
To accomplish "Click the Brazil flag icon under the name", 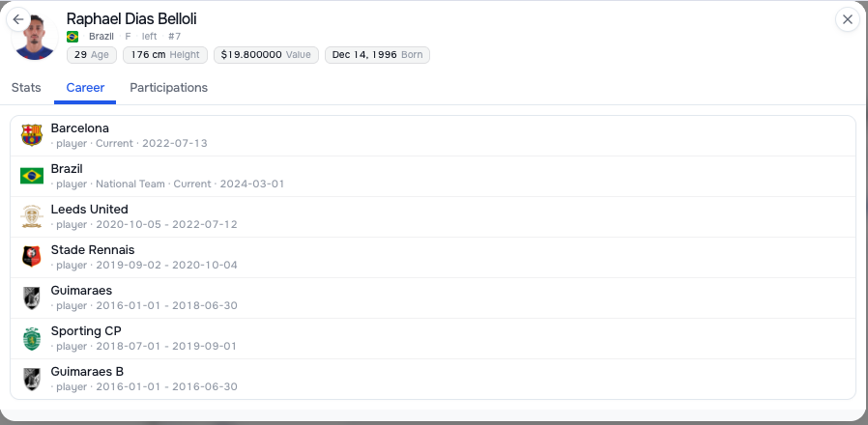I will coord(72,37).
